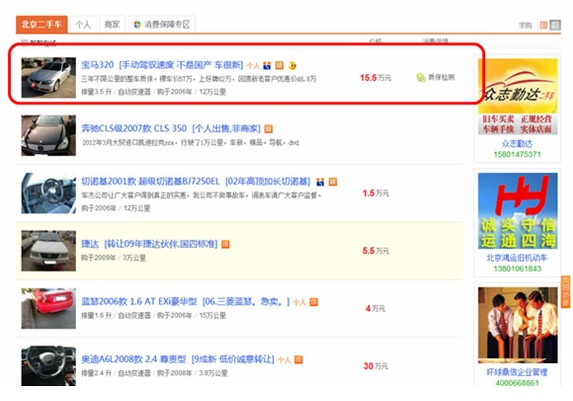The height and width of the screenshot is (401, 573).
Task: Click the smiley face icon on 宝马320 listing
Action: (292, 66)
